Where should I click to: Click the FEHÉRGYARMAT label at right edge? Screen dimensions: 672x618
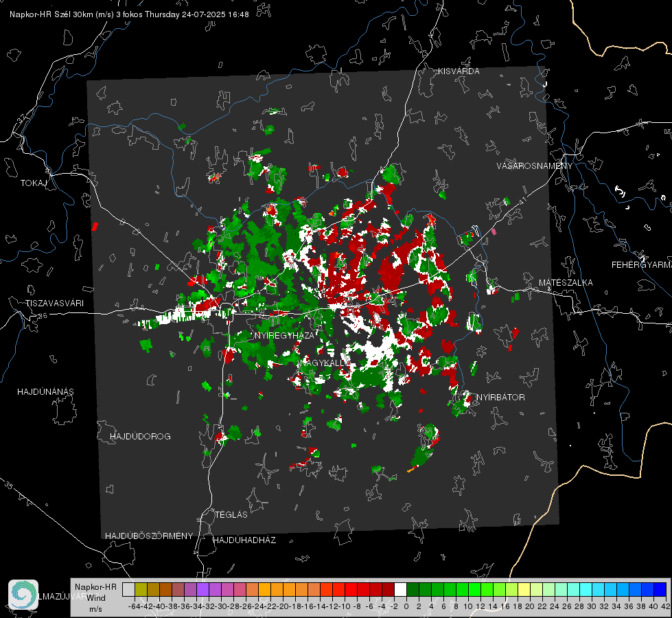point(642,265)
